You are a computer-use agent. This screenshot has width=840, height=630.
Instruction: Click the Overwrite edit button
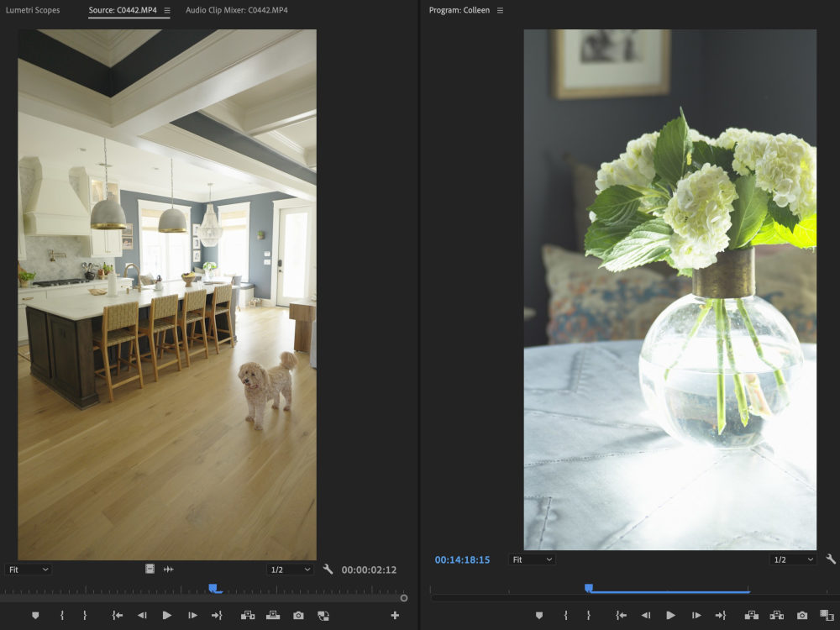[273, 616]
